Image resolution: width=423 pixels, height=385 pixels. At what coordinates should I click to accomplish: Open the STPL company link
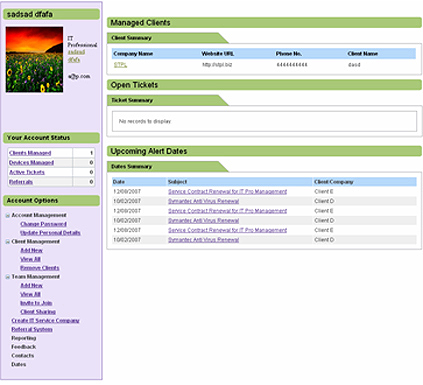[x=120, y=65]
